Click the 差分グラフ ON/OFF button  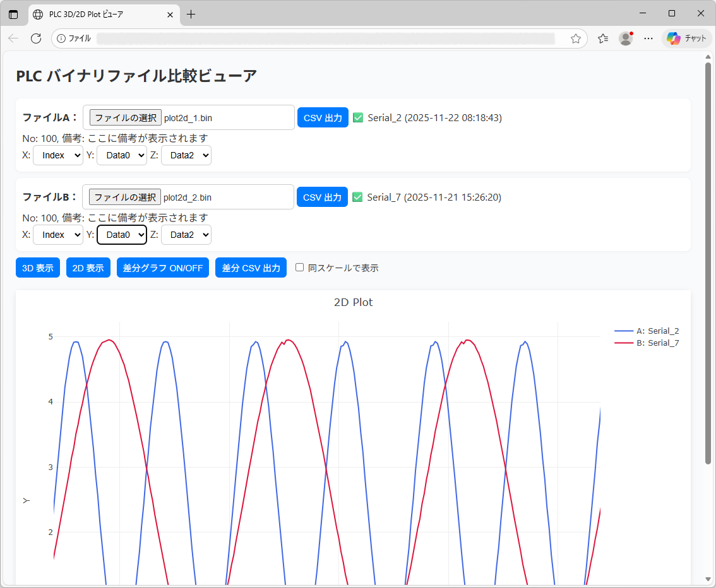point(163,268)
